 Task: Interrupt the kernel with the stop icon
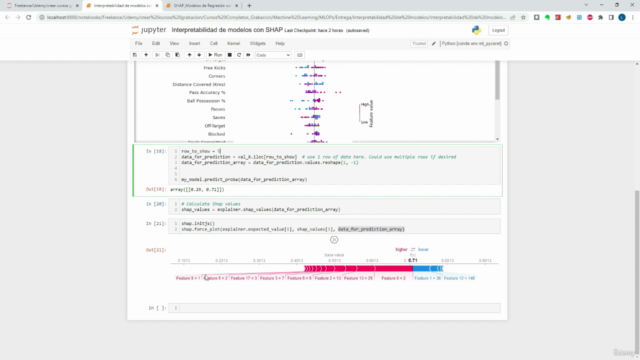click(230, 55)
